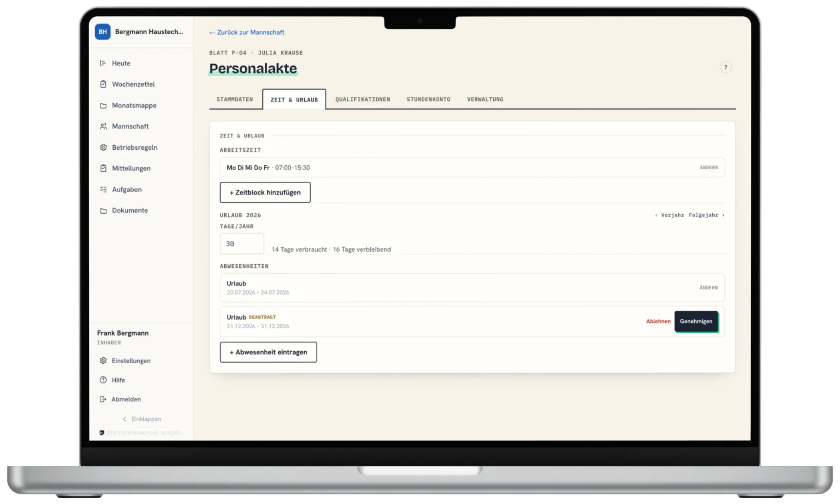Click Abwesenheit eintragen button
The width and height of the screenshot is (840, 504).
[268, 352]
